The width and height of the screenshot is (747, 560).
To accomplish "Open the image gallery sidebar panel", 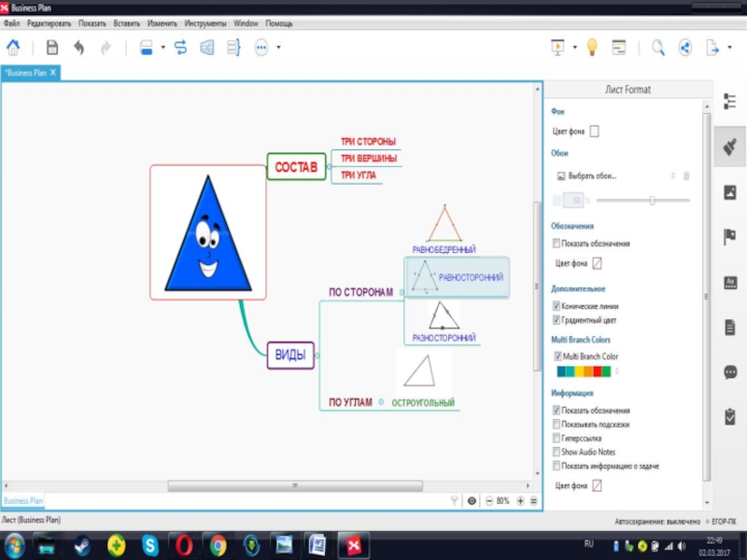I will point(730,192).
